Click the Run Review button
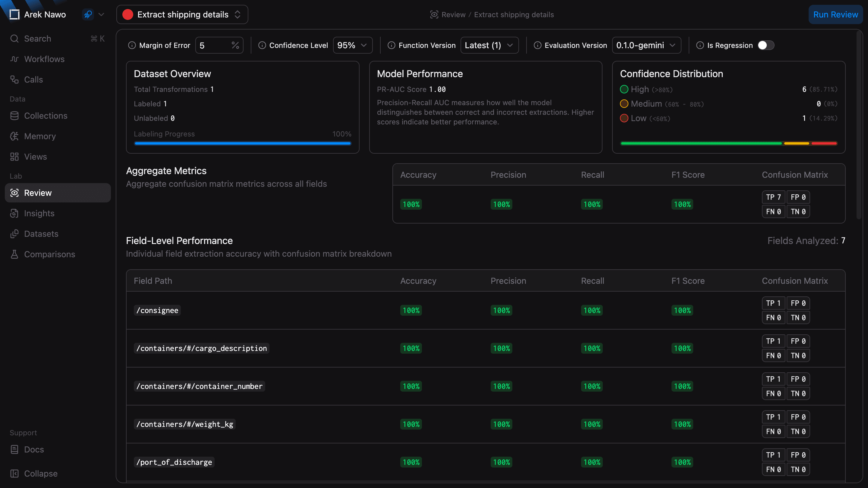This screenshot has height=488, width=868. (835, 14)
